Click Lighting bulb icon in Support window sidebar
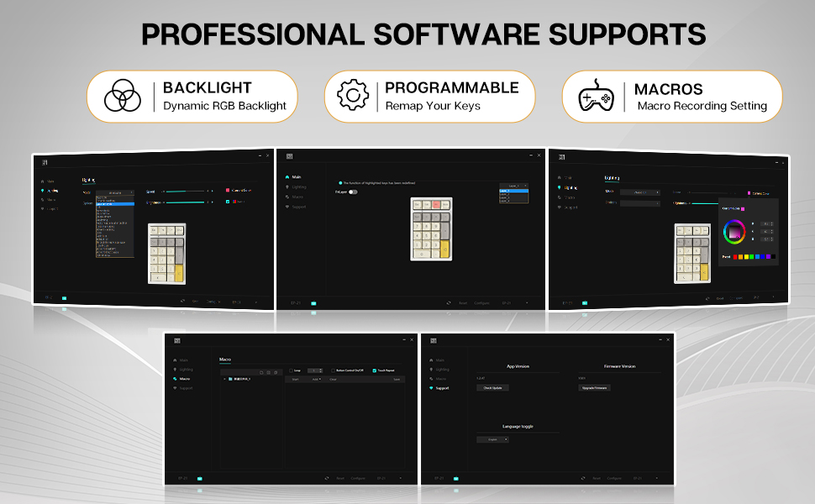 coord(431,370)
